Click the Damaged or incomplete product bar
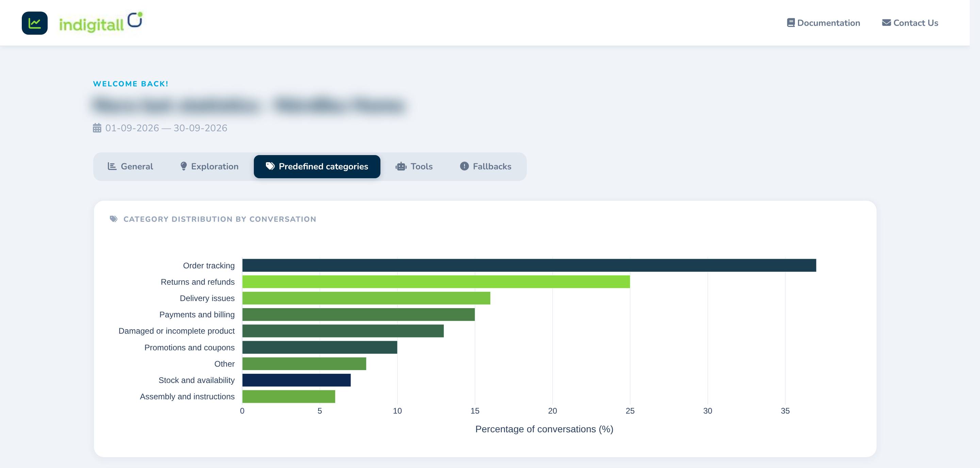980x468 pixels. tap(343, 331)
